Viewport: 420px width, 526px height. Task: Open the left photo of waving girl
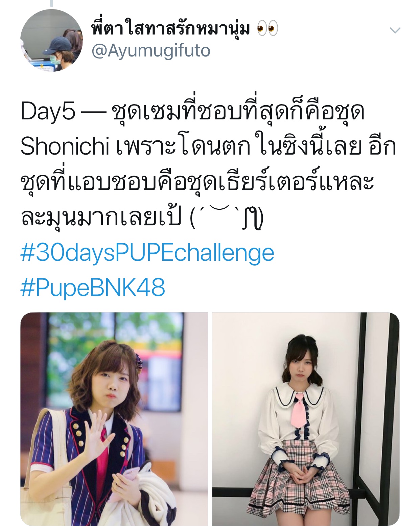[114, 419]
